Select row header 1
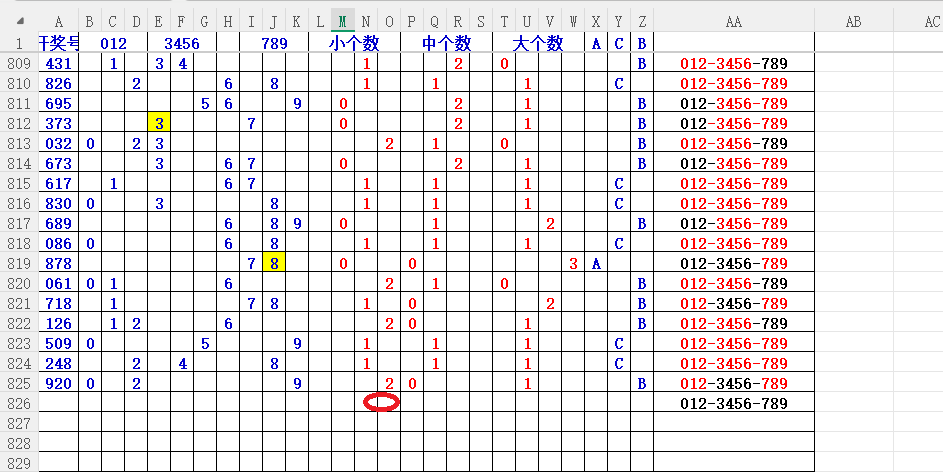Viewport: 943px width, 472px height. click(19, 43)
